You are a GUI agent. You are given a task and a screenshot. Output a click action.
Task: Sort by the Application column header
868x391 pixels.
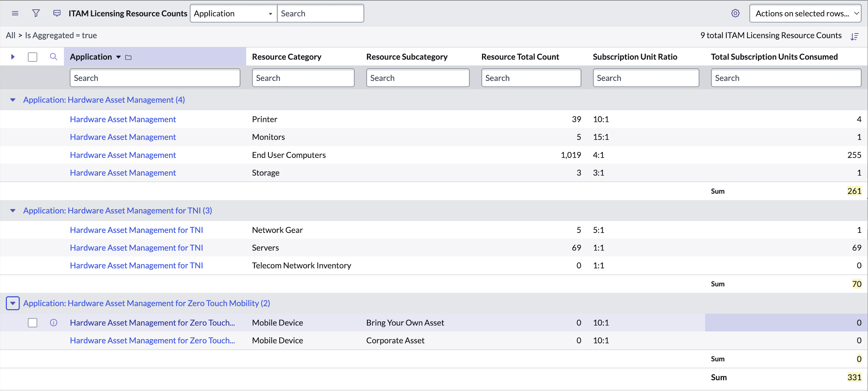(x=91, y=57)
